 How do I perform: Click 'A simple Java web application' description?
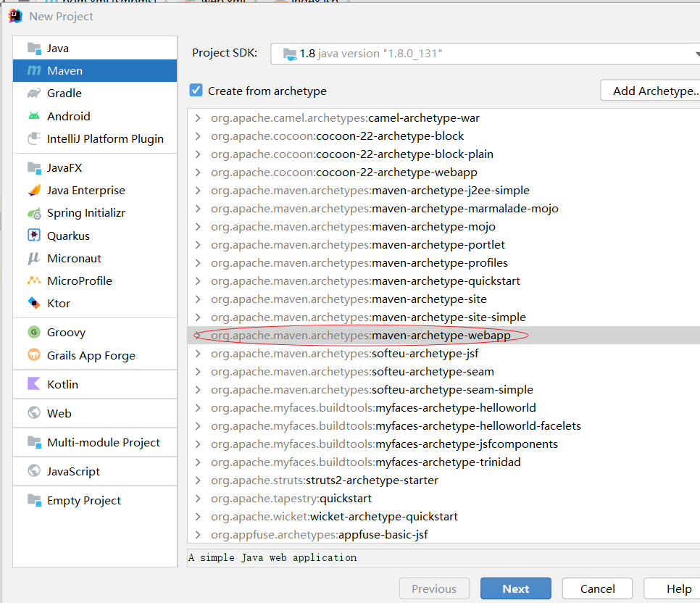coord(272,557)
